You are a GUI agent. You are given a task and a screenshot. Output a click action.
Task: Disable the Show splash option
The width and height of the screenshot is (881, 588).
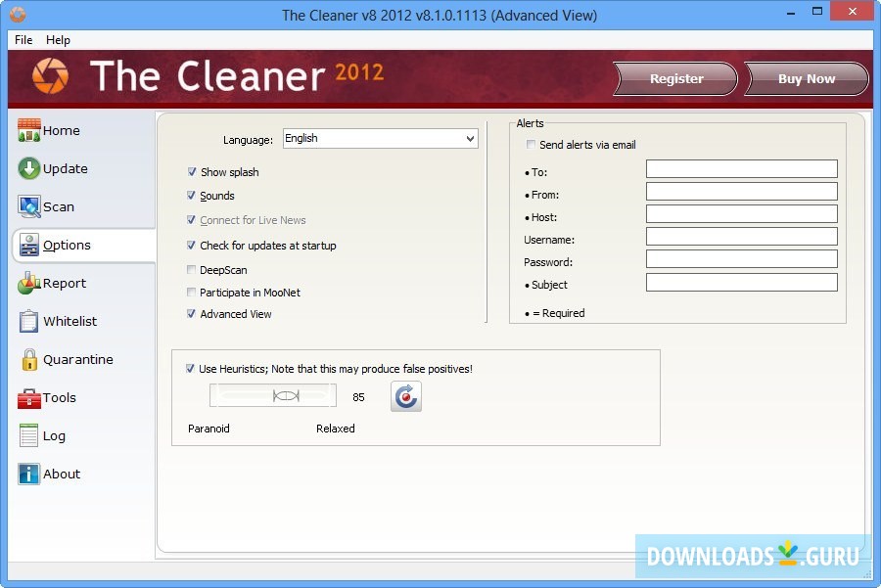tap(191, 171)
